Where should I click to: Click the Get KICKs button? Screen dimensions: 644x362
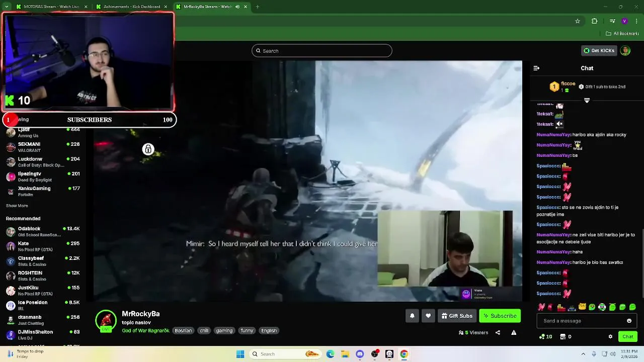click(x=599, y=51)
